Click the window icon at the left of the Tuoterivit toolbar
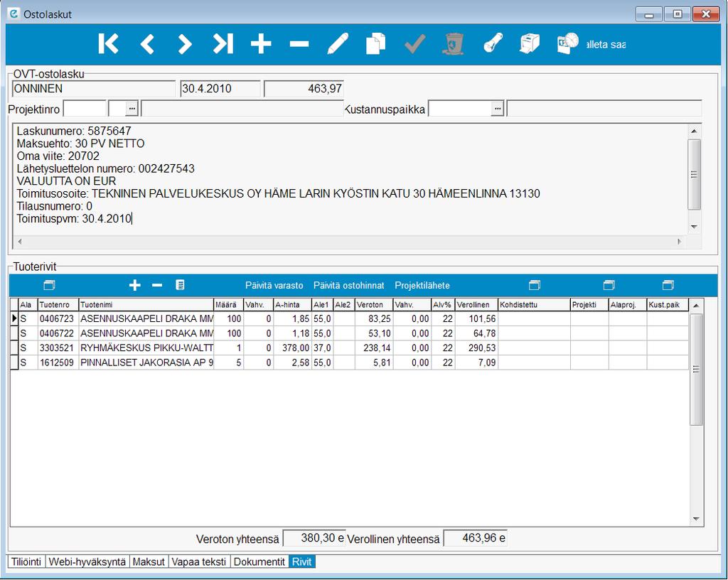 click(49, 285)
